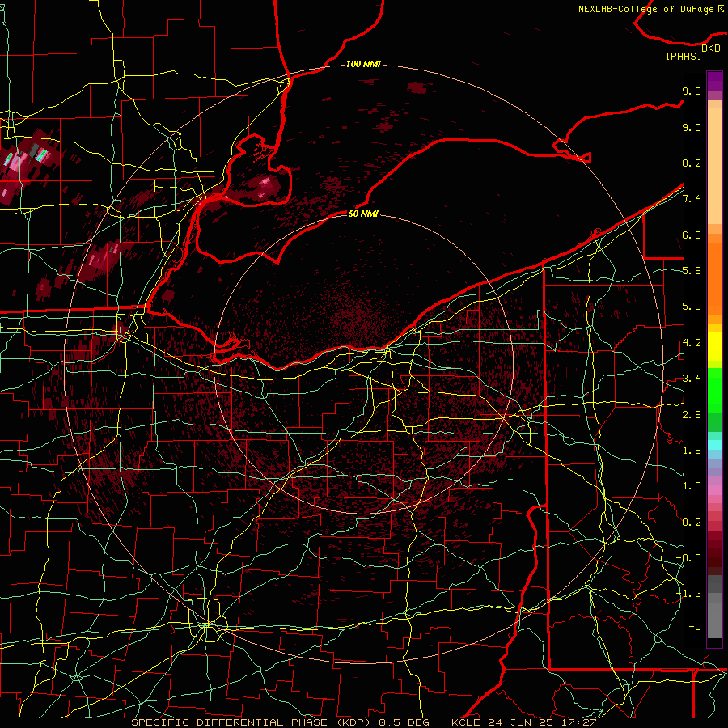The height and width of the screenshot is (728, 728).
Task: Click the DKD label above the scale
Action: click(711, 49)
